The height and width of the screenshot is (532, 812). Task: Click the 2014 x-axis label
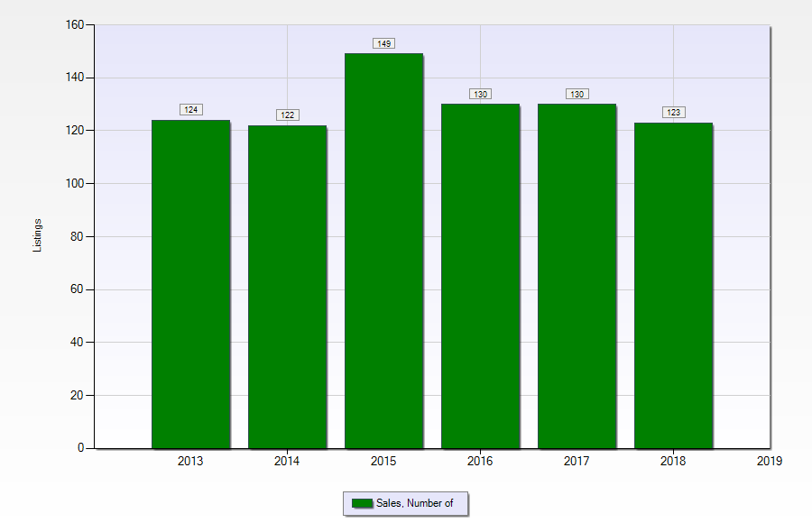(286, 461)
